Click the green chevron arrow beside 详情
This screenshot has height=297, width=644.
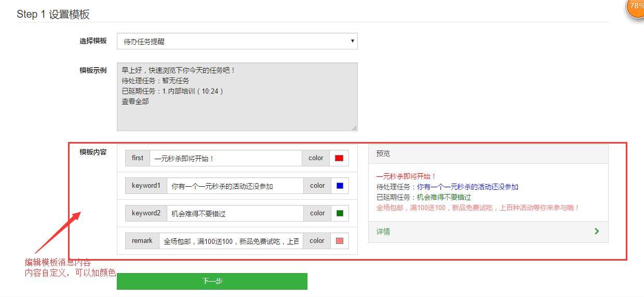pos(597,231)
